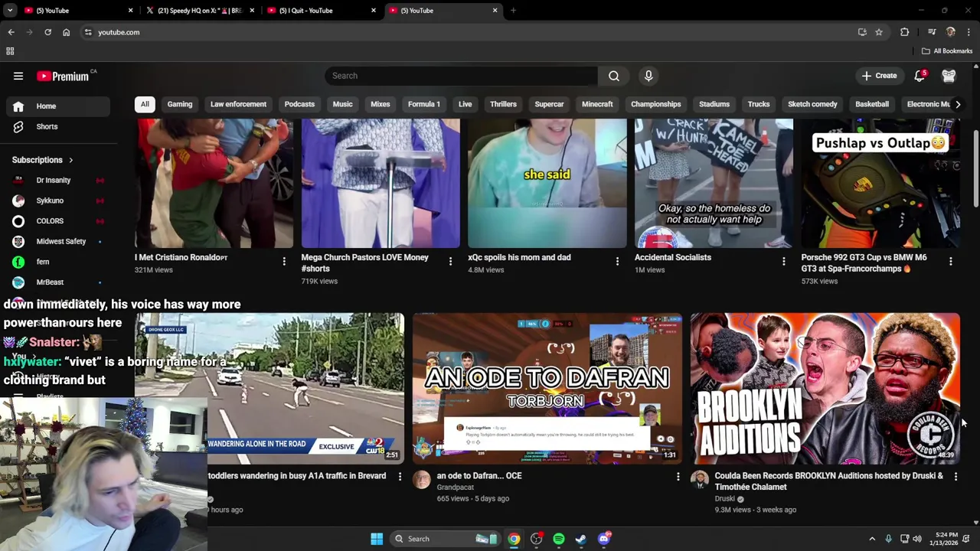Open options menu for Porsche 992 GT3 video

[x=950, y=262]
